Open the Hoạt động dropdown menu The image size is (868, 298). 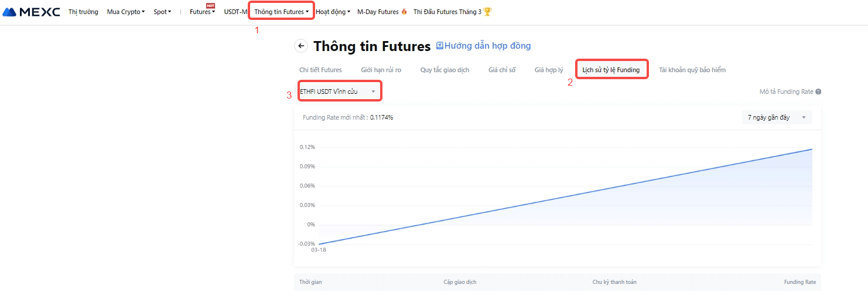click(x=333, y=12)
